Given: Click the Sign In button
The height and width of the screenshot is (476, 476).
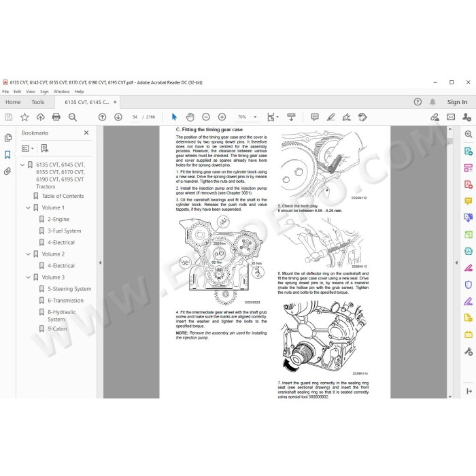Looking at the screenshot, I should point(457,102).
